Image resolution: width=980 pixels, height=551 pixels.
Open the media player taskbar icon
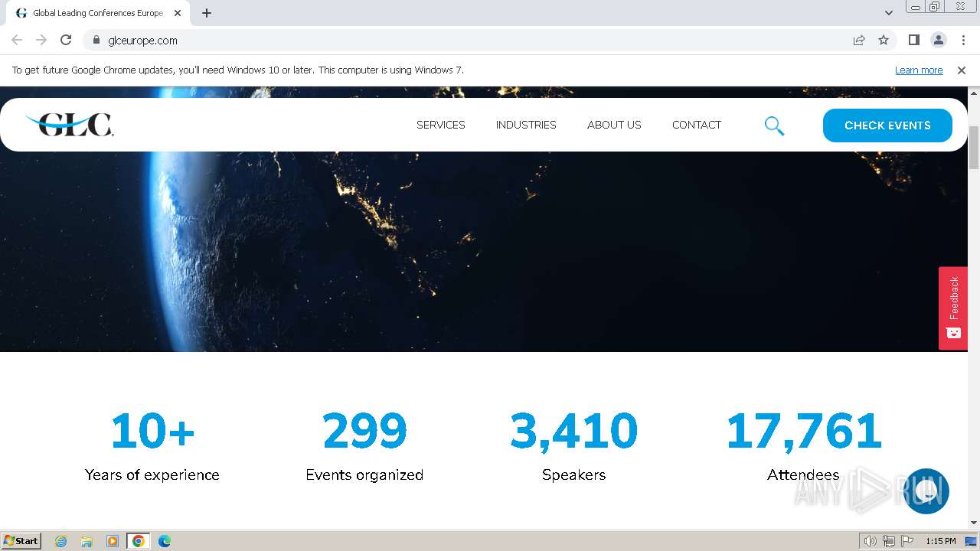[113, 541]
